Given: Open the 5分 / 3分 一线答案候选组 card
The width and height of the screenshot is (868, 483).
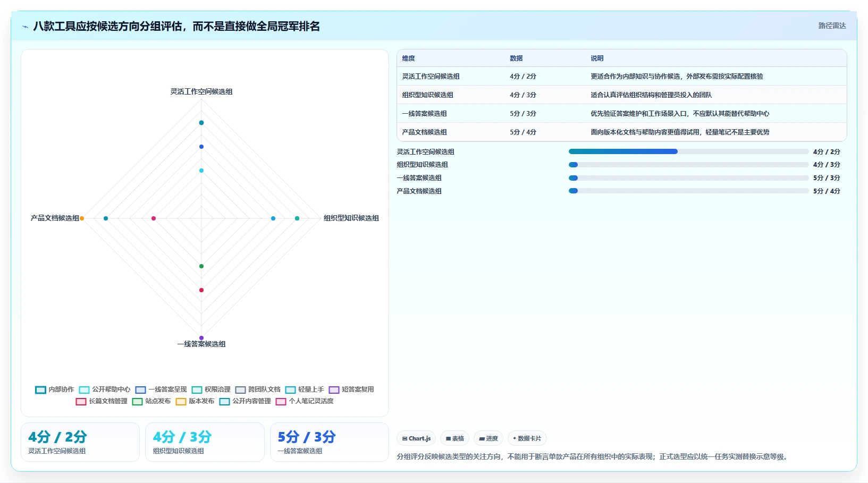Looking at the screenshot, I should click(330, 442).
